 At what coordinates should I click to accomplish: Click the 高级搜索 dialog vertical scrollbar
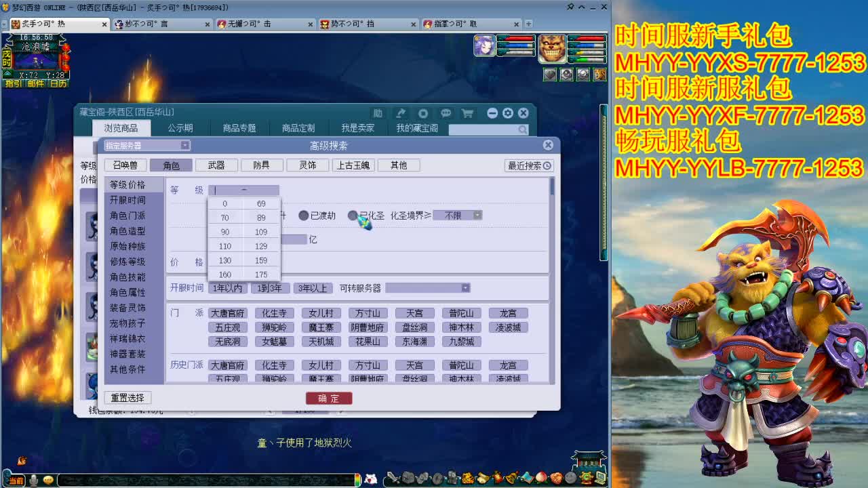pyautogui.click(x=553, y=186)
